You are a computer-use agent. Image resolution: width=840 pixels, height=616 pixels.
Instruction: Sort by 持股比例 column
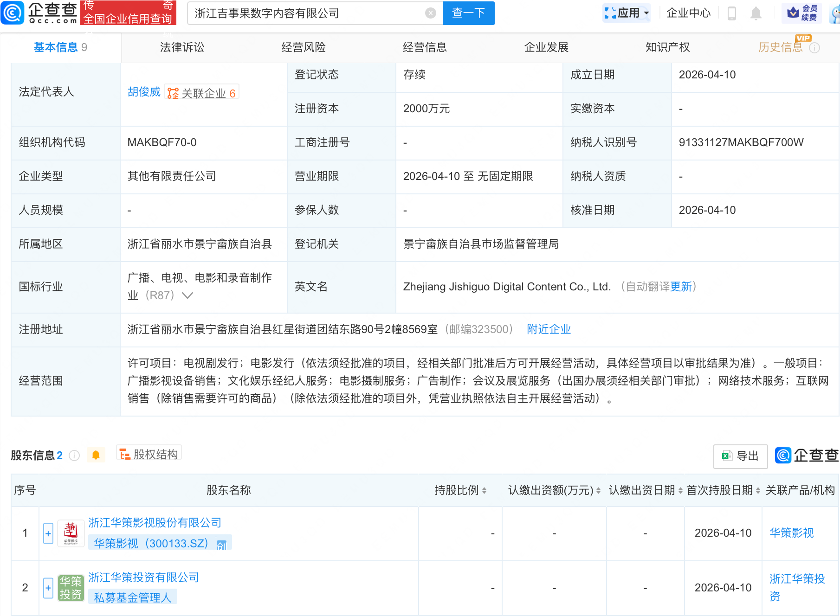click(x=484, y=490)
